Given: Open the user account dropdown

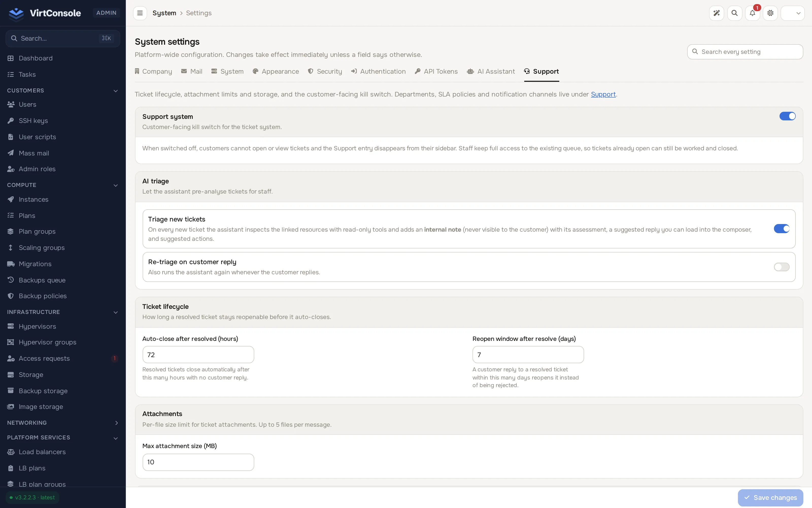Looking at the screenshot, I should tap(792, 13).
